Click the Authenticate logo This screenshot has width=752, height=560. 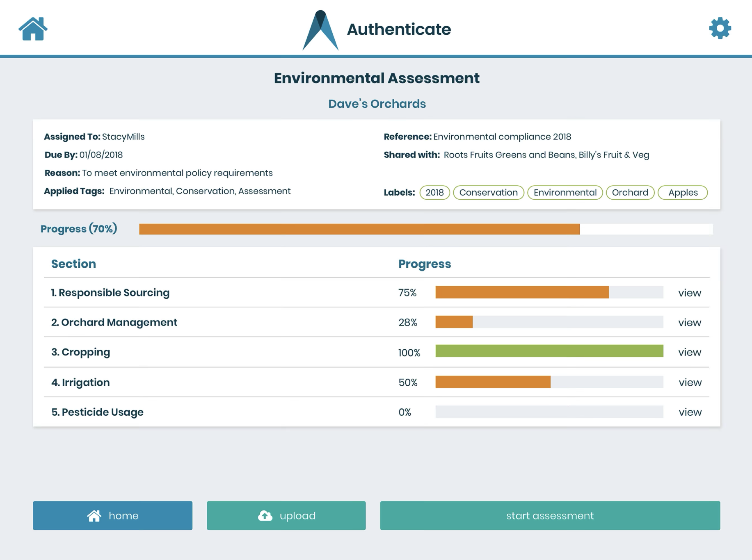click(320, 30)
